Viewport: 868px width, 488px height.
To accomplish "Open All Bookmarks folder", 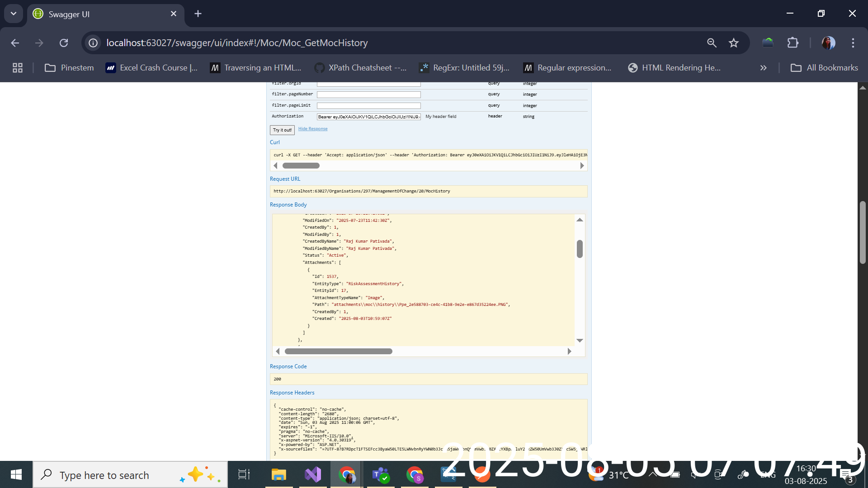I will tap(824, 68).
